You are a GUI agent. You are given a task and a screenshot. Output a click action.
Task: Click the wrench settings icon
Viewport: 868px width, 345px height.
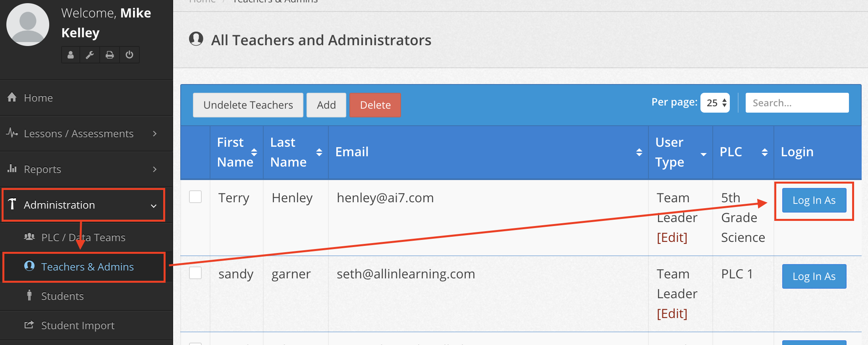pyautogui.click(x=90, y=55)
